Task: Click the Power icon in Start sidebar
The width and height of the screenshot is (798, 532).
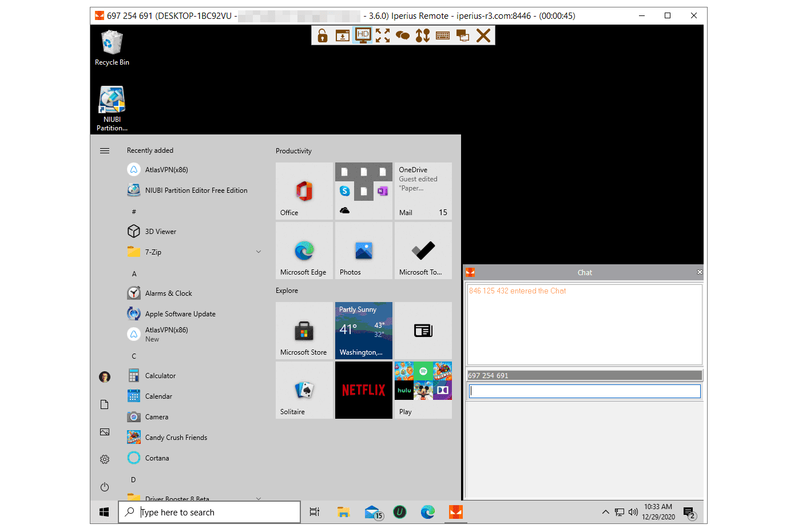Action: 105,487
